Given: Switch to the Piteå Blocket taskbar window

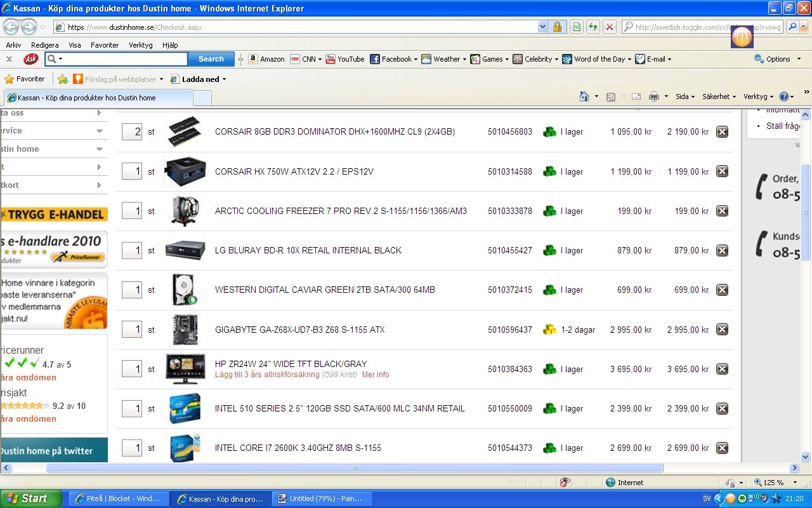Looking at the screenshot, I should pyautogui.click(x=119, y=498).
